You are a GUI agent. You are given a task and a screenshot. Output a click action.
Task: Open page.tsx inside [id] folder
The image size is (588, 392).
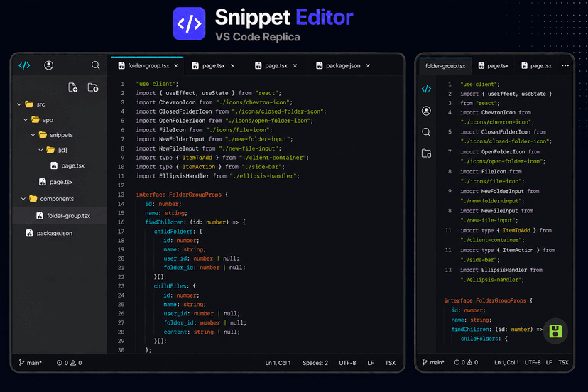coord(67,165)
